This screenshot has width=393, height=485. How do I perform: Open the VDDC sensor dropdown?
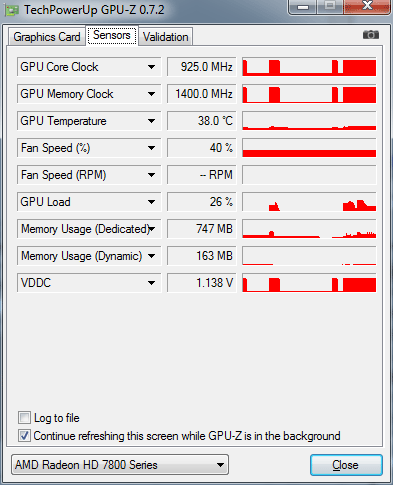tap(151, 283)
